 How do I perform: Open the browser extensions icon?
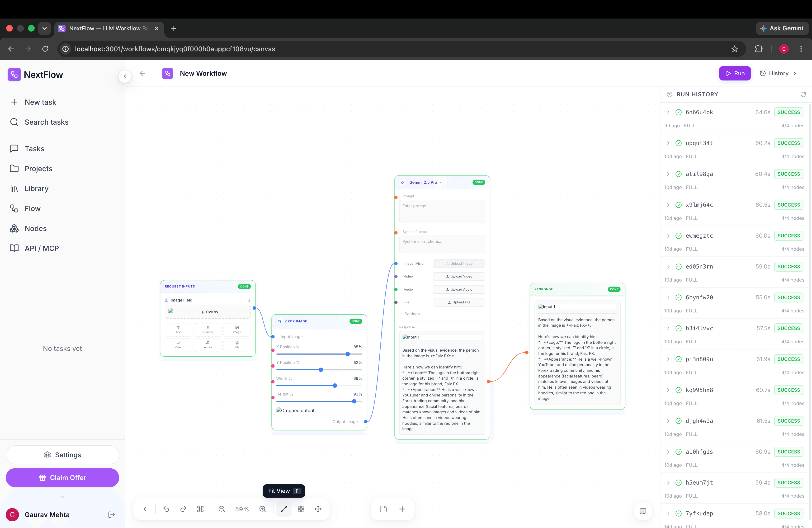(x=758, y=49)
